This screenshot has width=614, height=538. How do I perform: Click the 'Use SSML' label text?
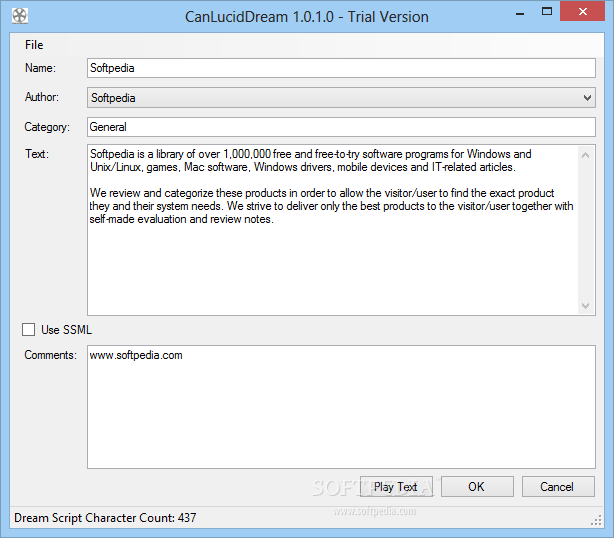point(67,330)
